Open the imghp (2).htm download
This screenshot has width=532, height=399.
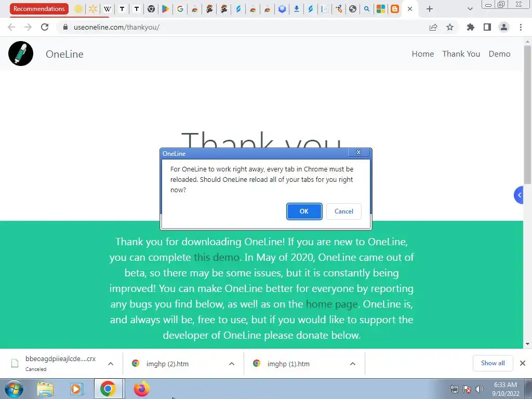pyautogui.click(x=167, y=364)
